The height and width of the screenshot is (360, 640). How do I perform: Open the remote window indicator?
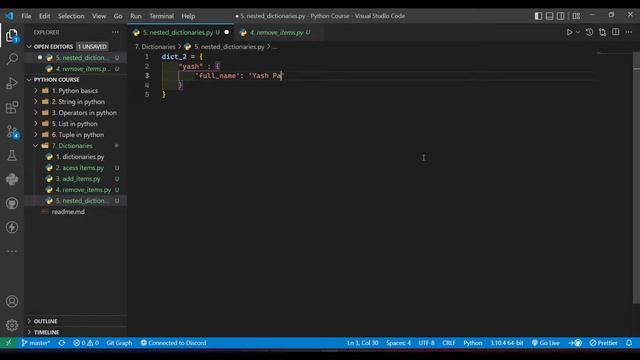[8, 343]
